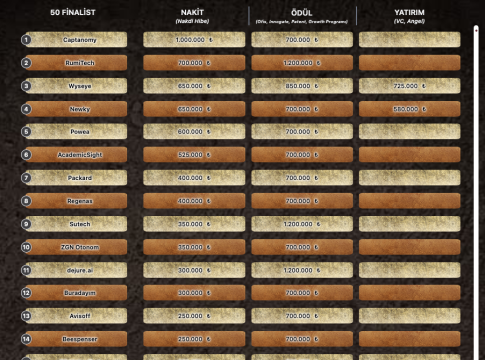Open the RumiTech finalist entry

click(76, 63)
